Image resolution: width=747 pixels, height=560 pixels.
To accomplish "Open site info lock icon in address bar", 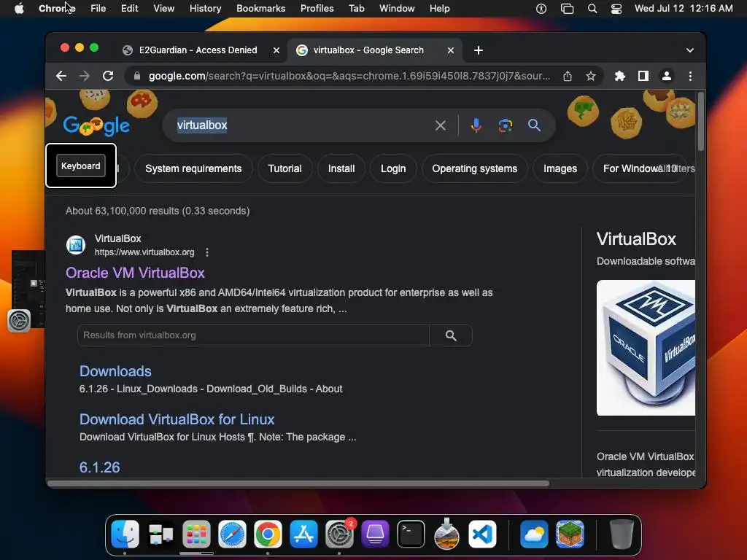I will click(x=137, y=76).
